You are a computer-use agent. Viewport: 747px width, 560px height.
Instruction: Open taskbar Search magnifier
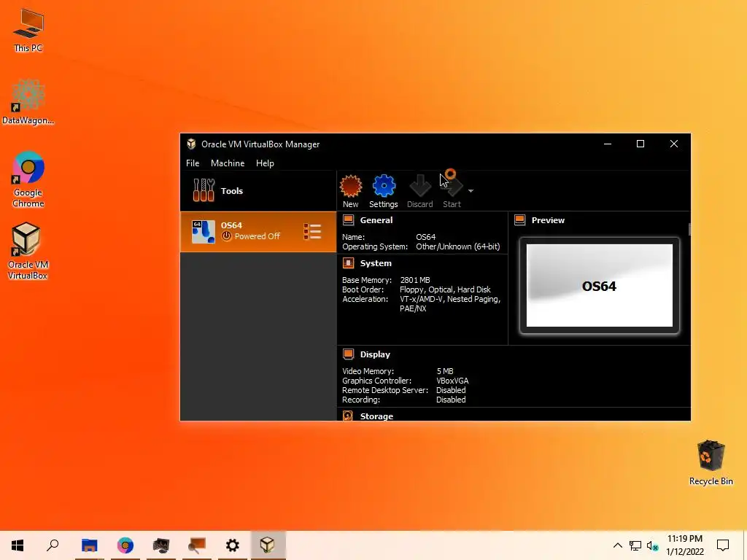click(53, 545)
